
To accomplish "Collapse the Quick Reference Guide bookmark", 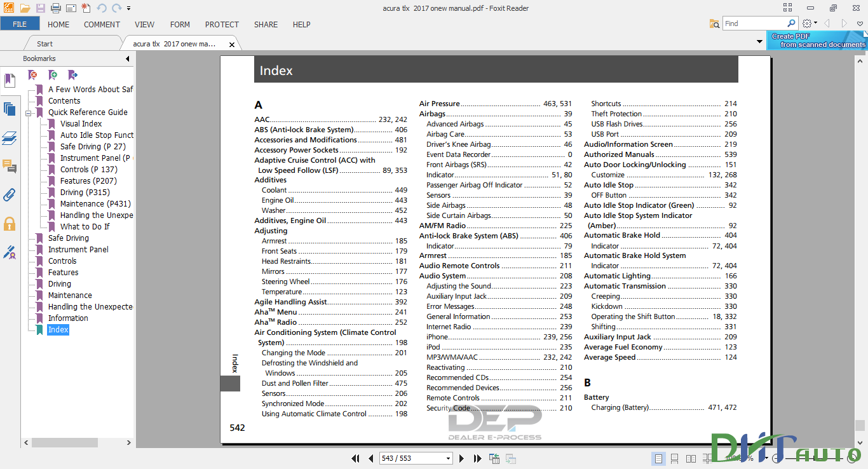I will coord(30,112).
